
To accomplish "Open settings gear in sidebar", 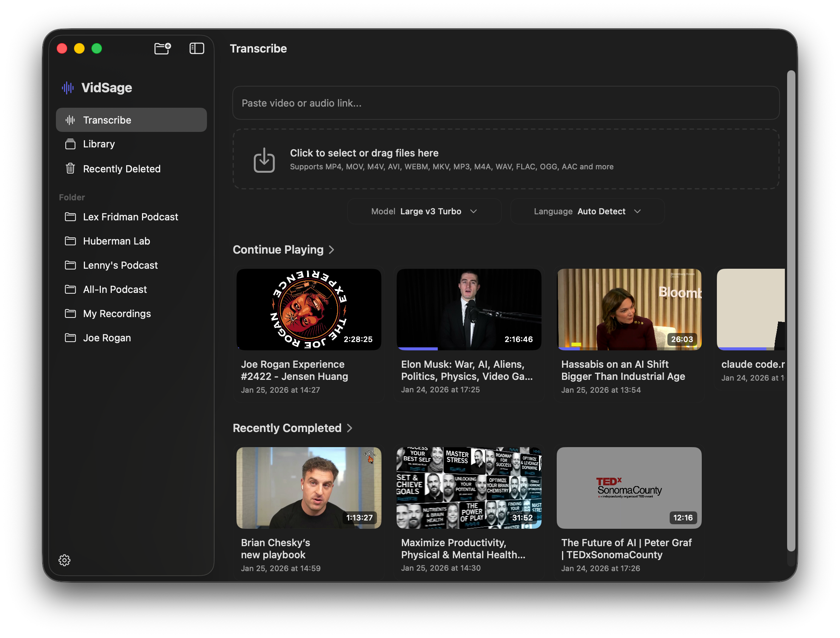I will pyautogui.click(x=65, y=560).
